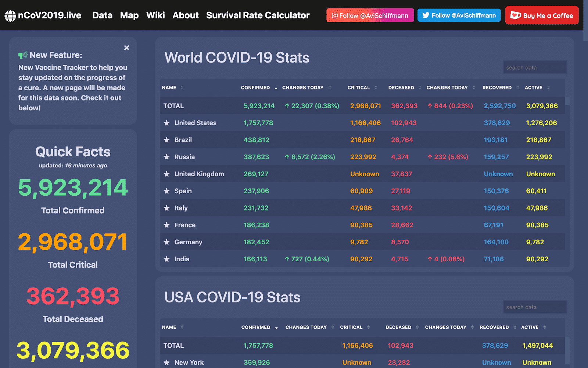
Task: Follow @AviSchiffmann on Twitter button
Action: [459, 15]
